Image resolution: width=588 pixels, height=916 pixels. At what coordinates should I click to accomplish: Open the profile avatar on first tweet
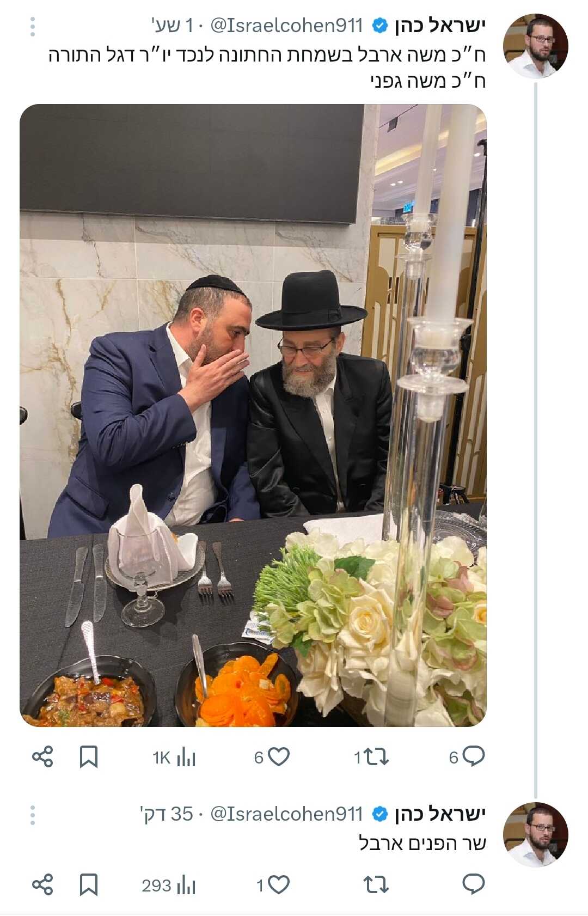(536, 46)
